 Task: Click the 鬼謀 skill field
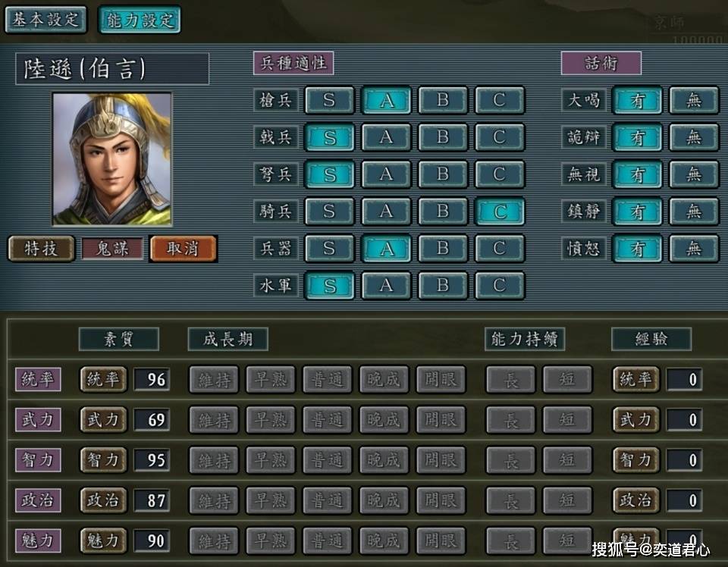[x=112, y=248]
